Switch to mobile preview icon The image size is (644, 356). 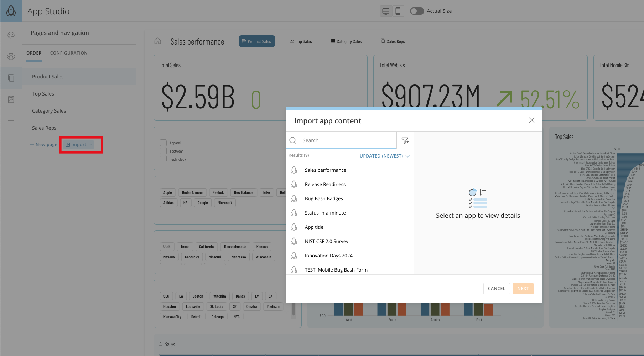point(398,11)
